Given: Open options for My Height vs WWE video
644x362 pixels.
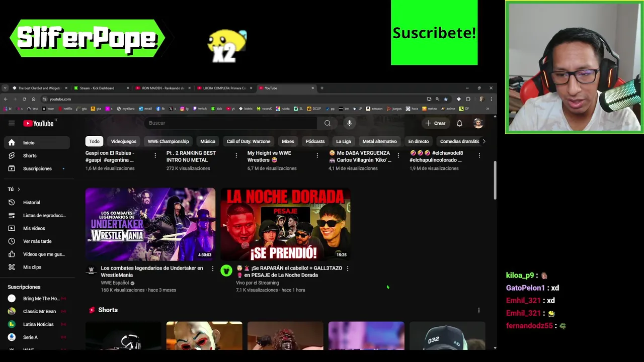Looking at the screenshot, I should (x=317, y=155).
